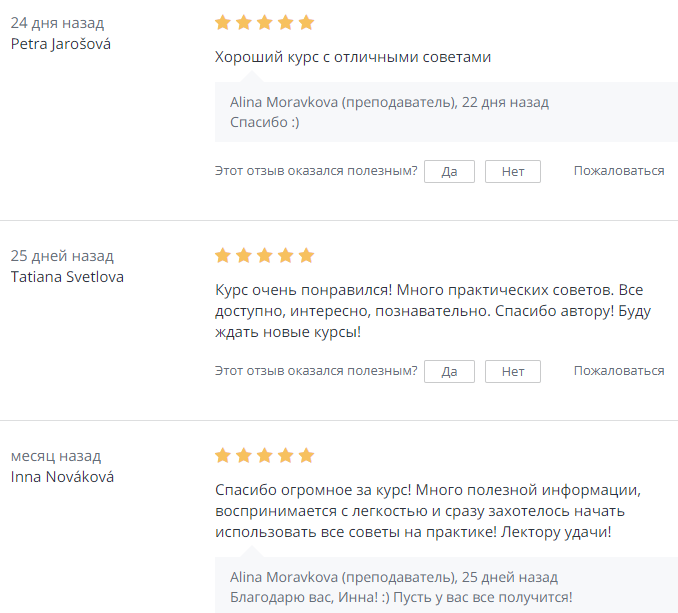Click Alina Moravkova's reply to Inna
678x613 pixels.
(x=401, y=598)
